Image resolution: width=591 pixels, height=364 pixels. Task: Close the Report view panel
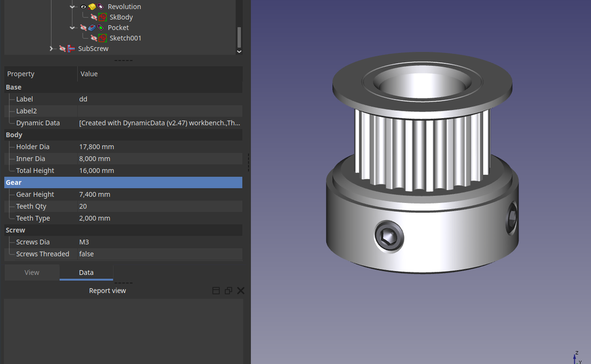point(240,290)
